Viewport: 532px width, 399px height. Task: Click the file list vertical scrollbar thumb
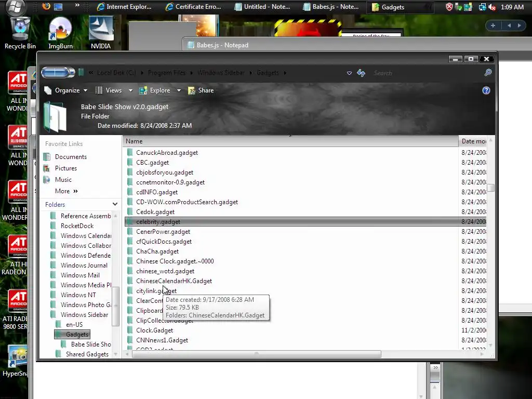pyautogui.click(x=490, y=188)
